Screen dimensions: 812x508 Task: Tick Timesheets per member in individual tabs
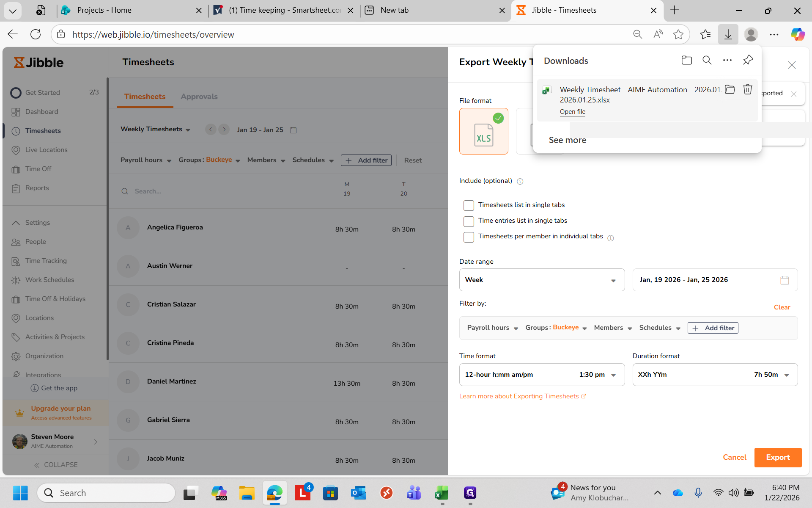coord(469,237)
